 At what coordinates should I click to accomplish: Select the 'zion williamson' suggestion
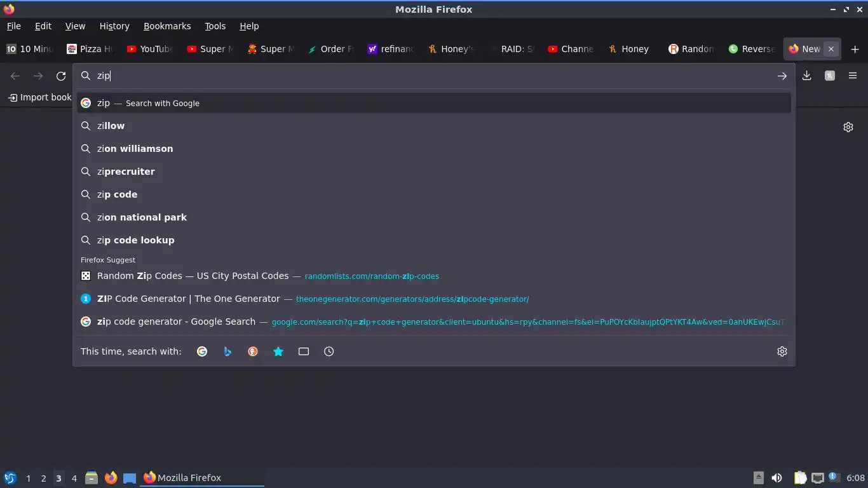[x=434, y=149]
